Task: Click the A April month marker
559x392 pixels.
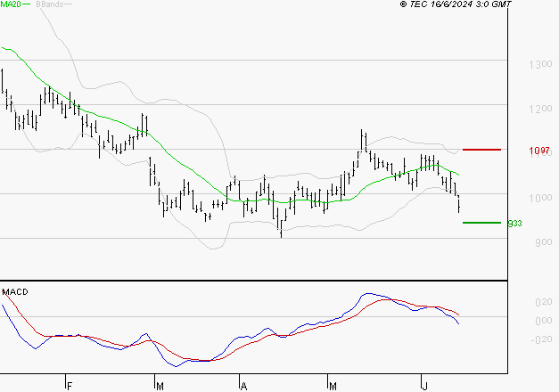Action: [244, 387]
